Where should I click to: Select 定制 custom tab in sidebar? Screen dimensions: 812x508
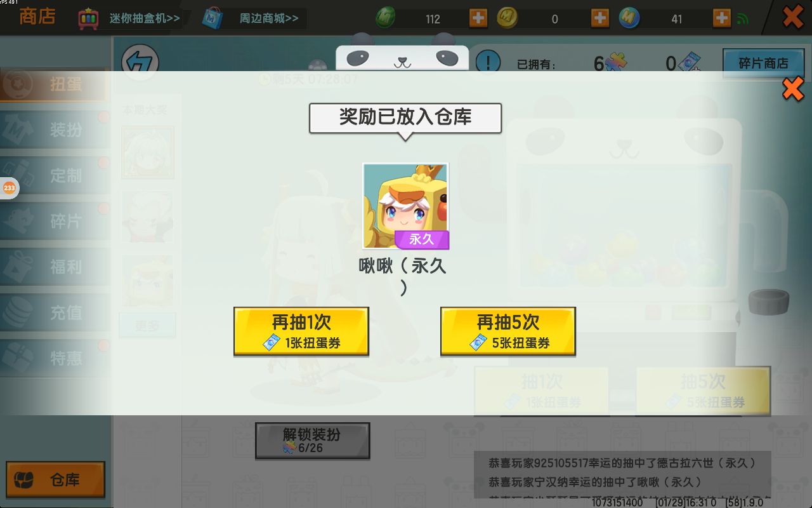(x=55, y=176)
